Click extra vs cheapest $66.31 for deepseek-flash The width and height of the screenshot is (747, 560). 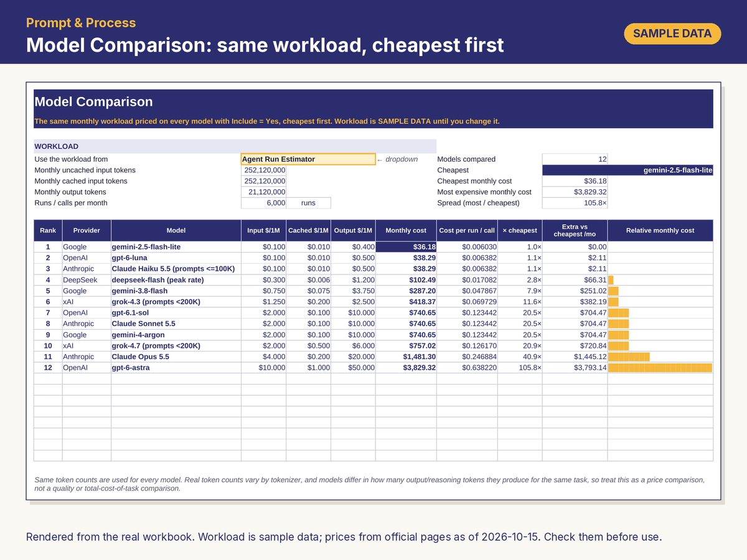click(x=575, y=280)
